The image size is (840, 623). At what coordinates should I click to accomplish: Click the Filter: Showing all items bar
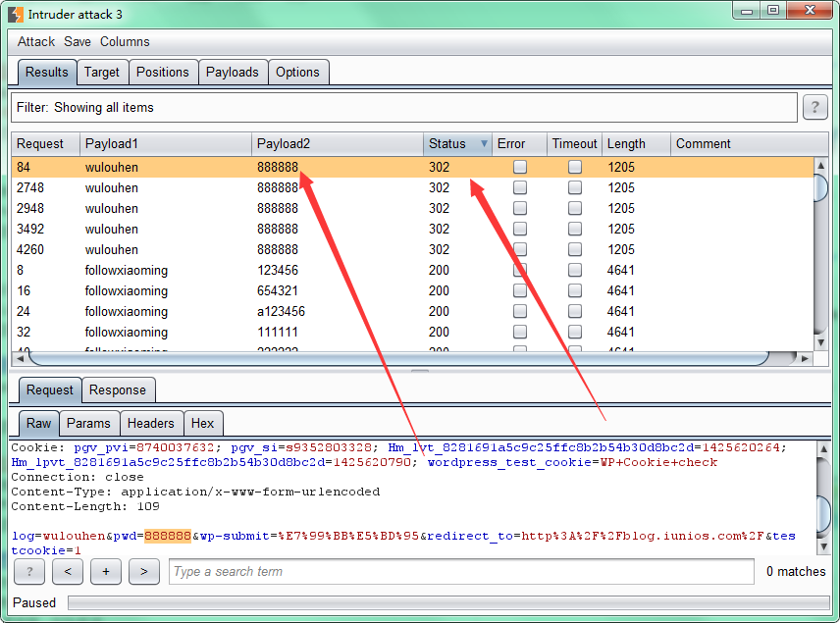pos(404,107)
